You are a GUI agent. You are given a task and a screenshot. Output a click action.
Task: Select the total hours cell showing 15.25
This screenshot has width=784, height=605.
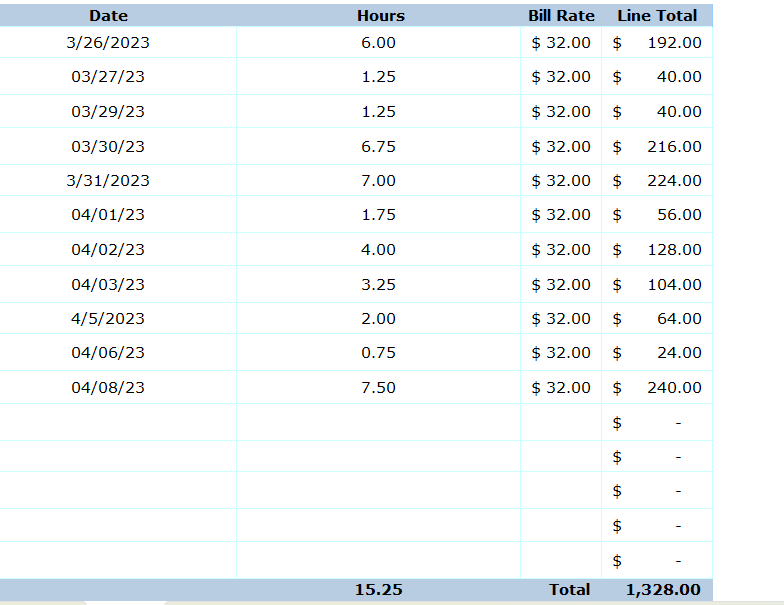coord(378,590)
